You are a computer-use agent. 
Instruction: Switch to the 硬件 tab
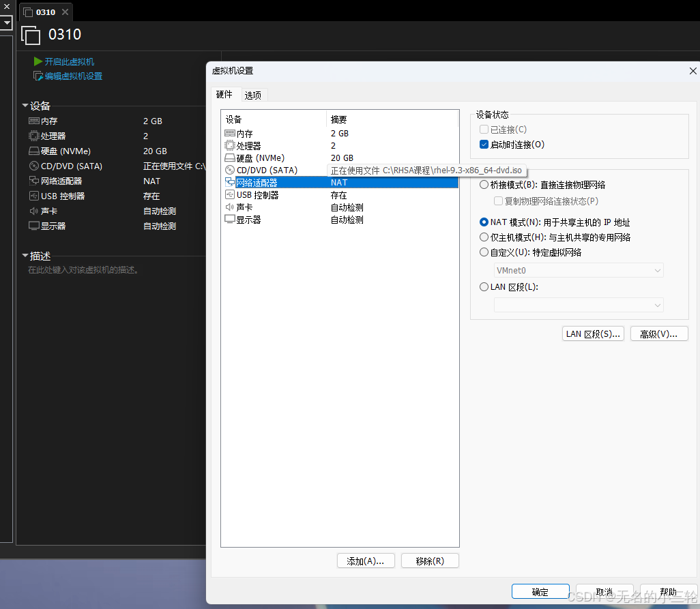(224, 95)
